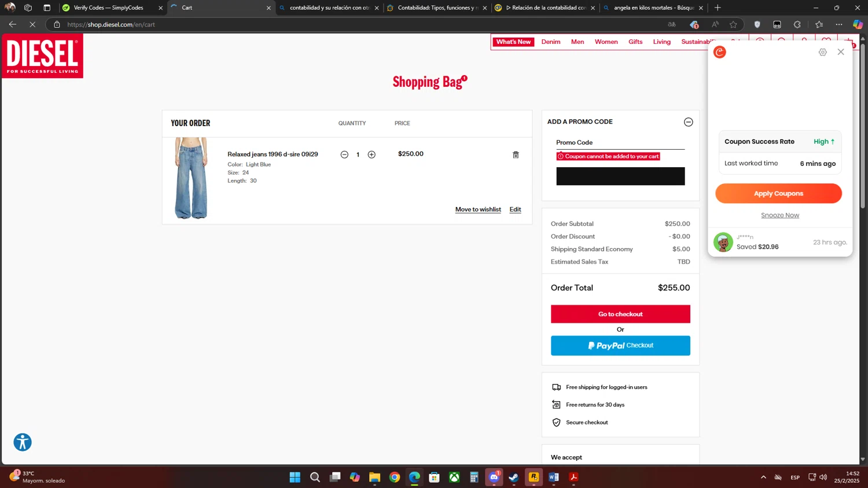Open Steam from taskbar
The height and width of the screenshot is (488, 868).
pyautogui.click(x=514, y=477)
